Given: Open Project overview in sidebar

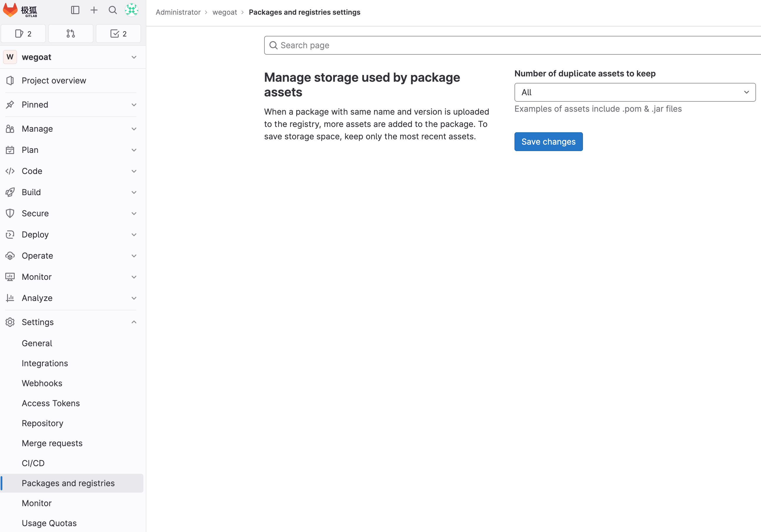Looking at the screenshot, I should (x=54, y=81).
